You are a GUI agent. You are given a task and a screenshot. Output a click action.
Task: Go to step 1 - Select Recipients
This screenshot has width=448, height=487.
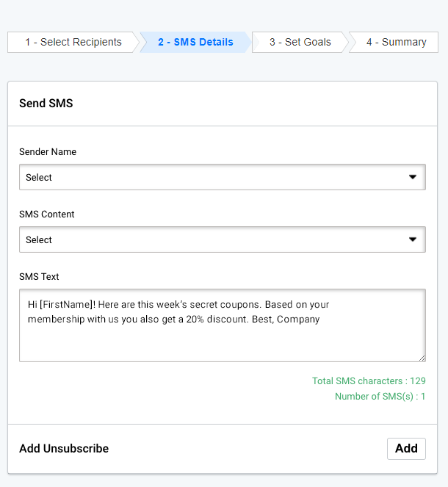[x=73, y=43]
